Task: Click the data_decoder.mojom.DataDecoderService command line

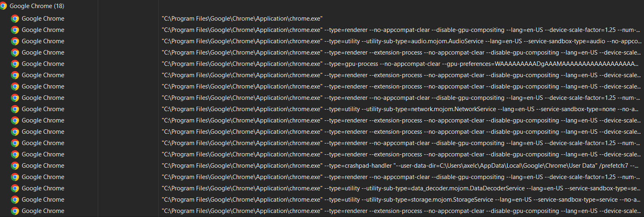Action: coord(401,188)
